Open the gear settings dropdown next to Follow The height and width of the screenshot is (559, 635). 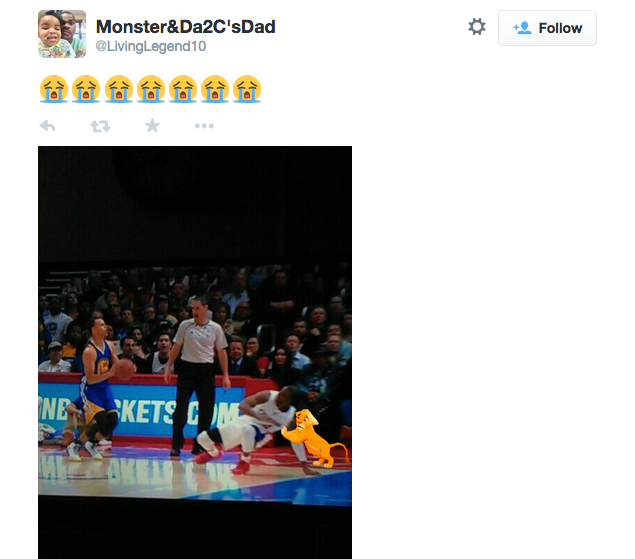tap(477, 27)
